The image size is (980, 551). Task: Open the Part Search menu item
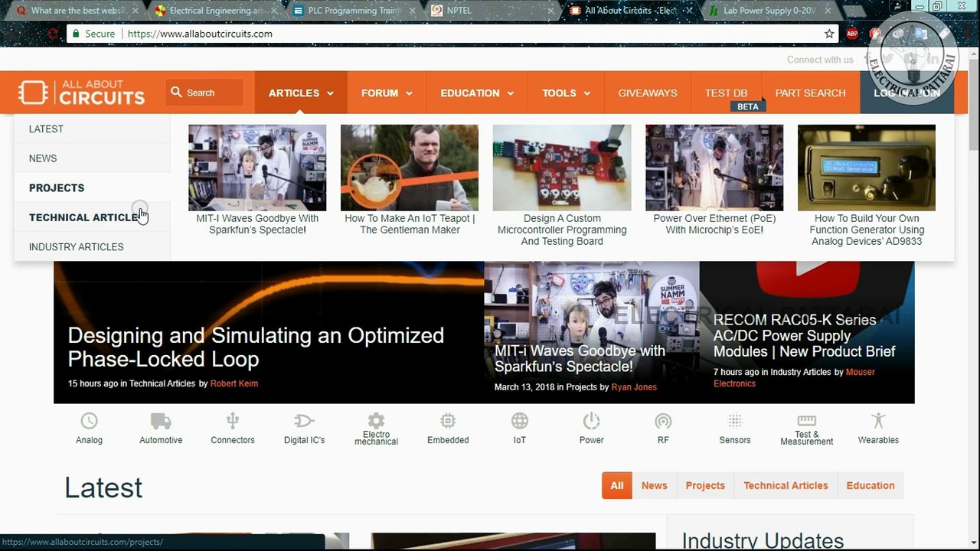810,93
